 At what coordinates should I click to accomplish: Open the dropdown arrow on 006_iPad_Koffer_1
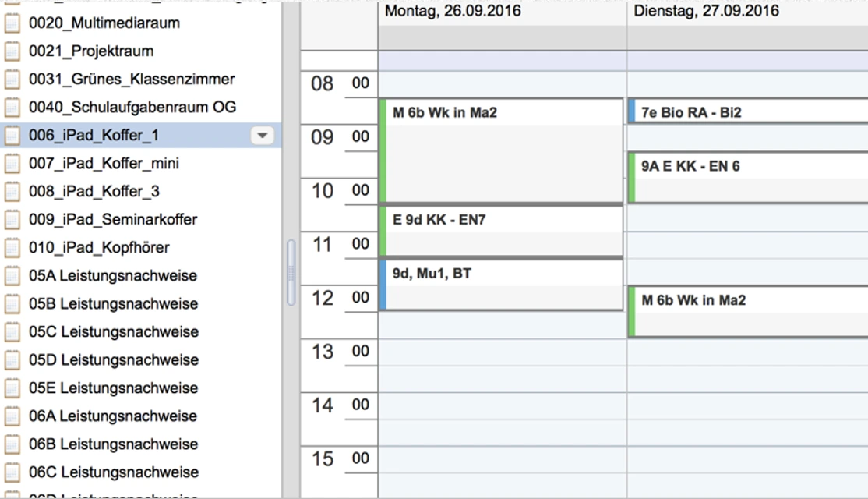pos(263,136)
